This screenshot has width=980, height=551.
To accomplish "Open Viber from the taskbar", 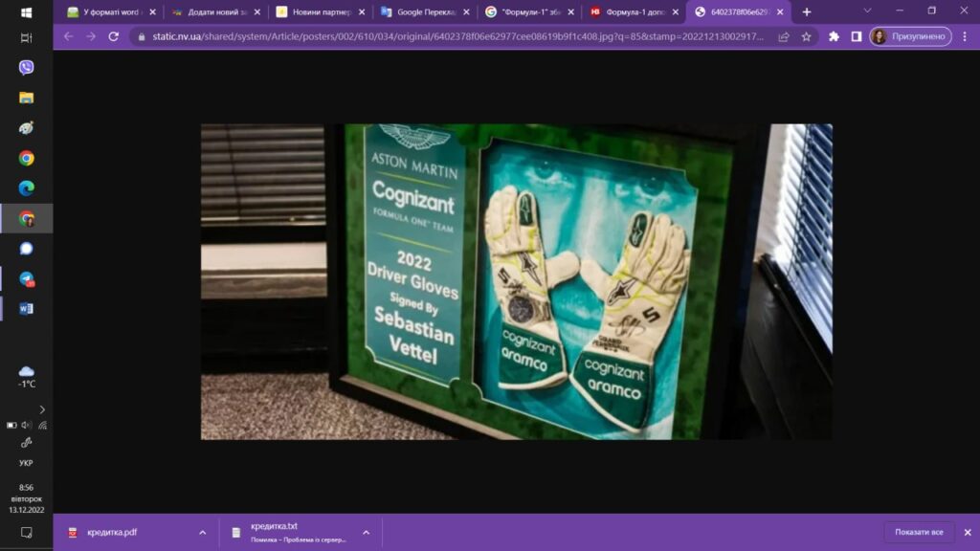I will (x=26, y=67).
